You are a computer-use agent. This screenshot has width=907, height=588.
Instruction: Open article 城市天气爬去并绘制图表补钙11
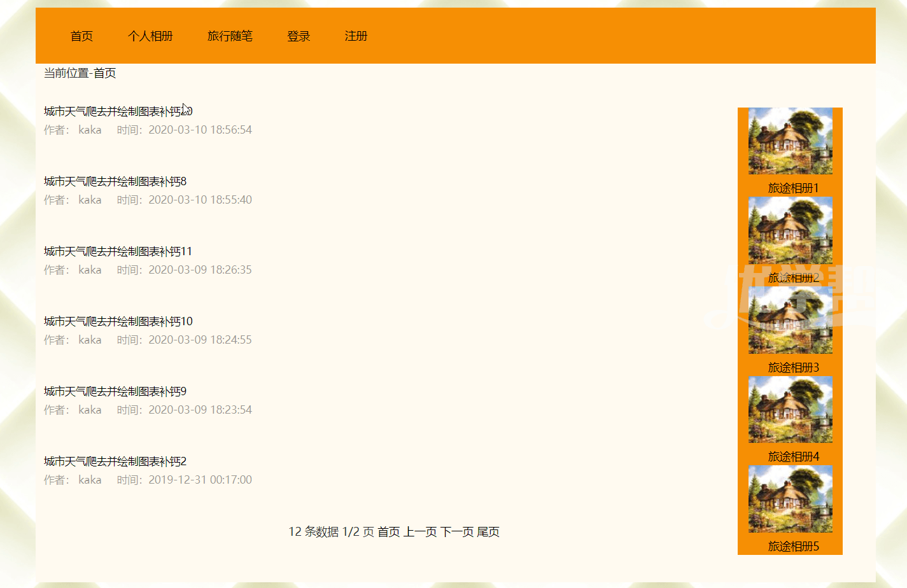pos(118,252)
